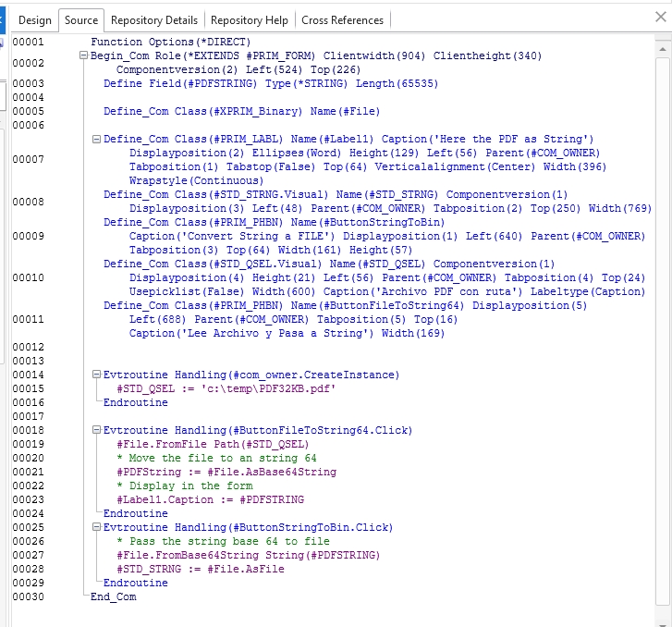Image resolution: width=672 pixels, height=627 pixels.
Task: Click Endroutine on line 00024
Action: (x=136, y=513)
